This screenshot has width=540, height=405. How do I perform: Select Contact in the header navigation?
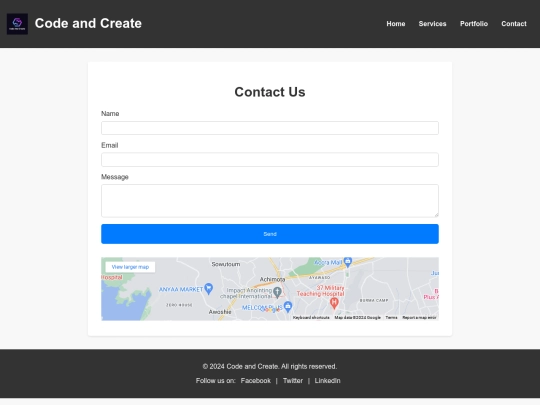tap(514, 24)
